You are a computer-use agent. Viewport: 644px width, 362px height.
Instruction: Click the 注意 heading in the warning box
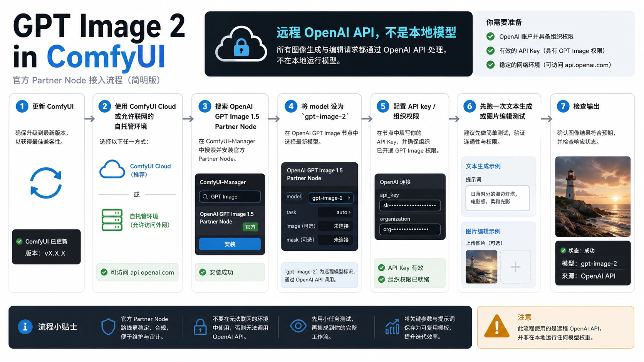524,317
